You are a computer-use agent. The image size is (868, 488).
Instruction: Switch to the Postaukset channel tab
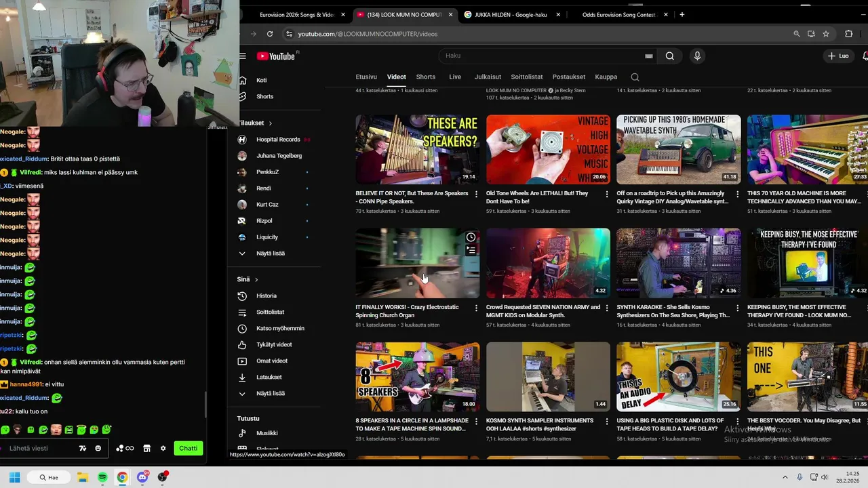(569, 77)
